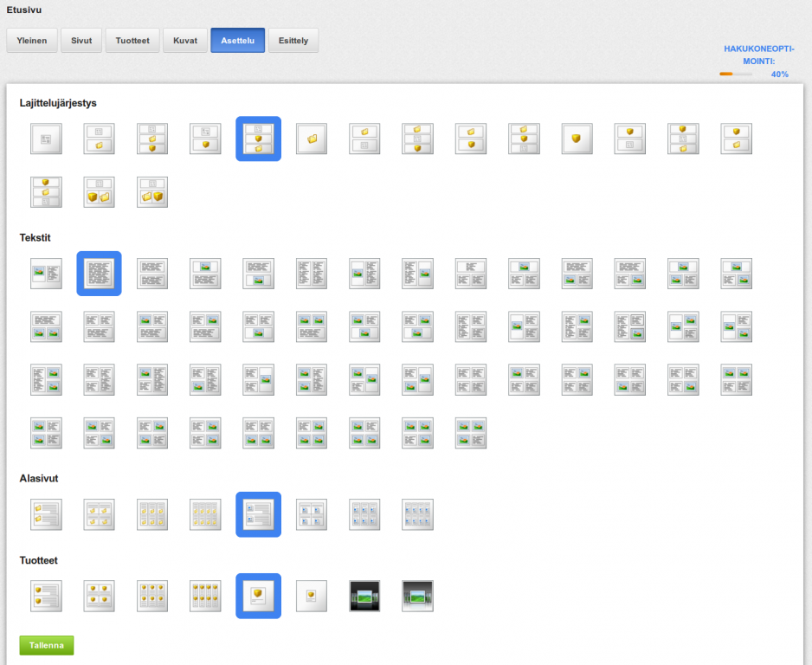Select highlighted large single product layout

pyautogui.click(x=259, y=596)
